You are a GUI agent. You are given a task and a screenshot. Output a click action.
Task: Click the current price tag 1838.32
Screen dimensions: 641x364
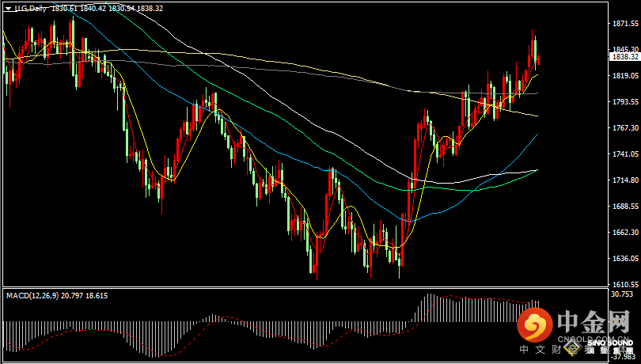(624, 57)
